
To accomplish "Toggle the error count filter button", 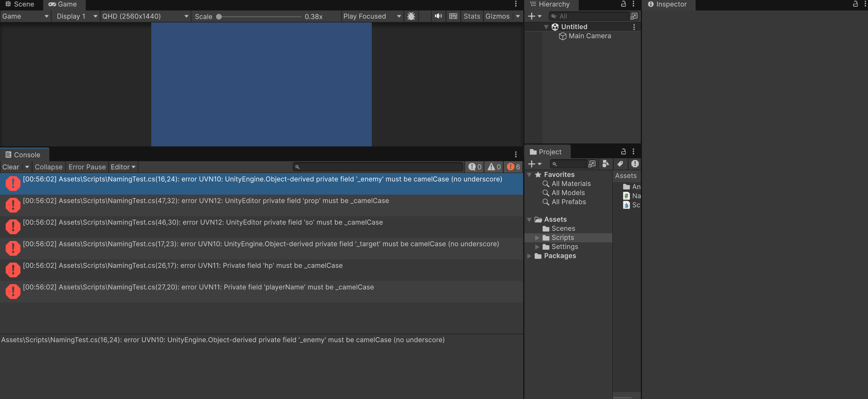I will tap(513, 167).
